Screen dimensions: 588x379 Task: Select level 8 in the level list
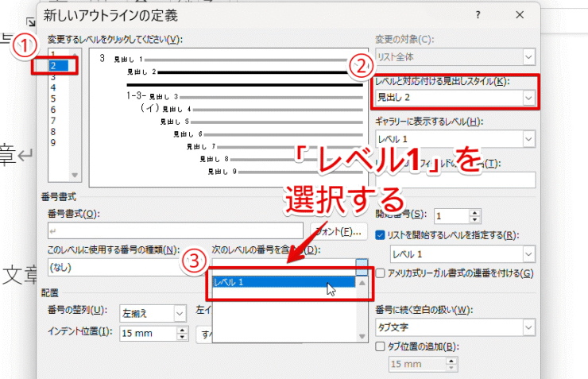point(53,132)
